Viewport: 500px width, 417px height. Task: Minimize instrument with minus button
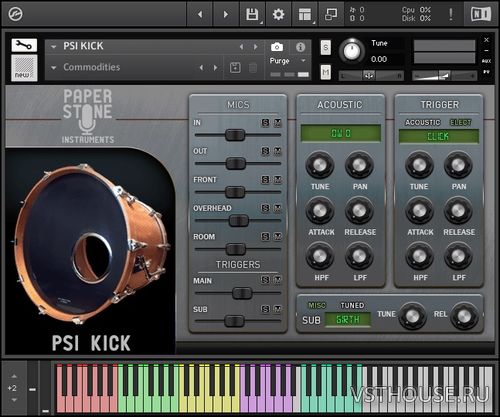click(x=486, y=51)
